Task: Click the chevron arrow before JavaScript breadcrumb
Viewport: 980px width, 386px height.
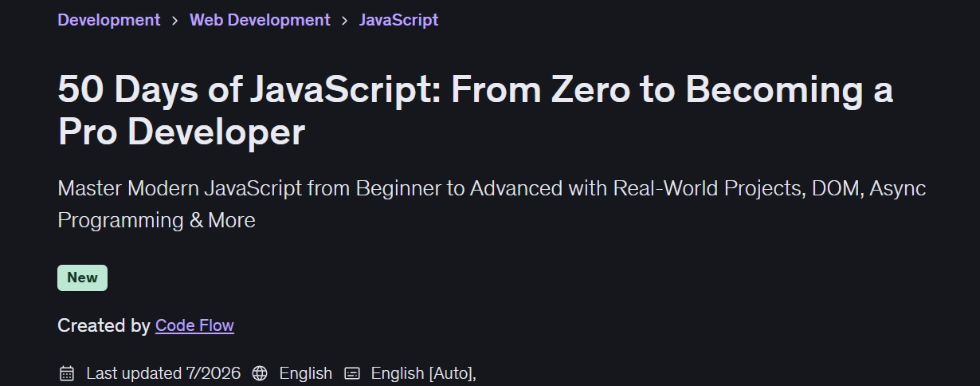Action: click(x=345, y=21)
